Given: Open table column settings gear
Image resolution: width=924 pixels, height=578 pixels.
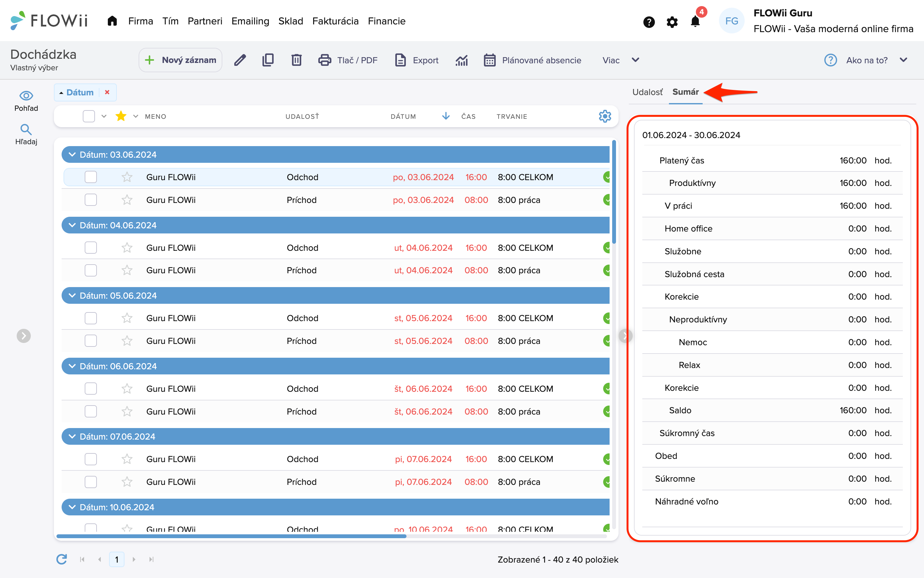Looking at the screenshot, I should pos(605,116).
